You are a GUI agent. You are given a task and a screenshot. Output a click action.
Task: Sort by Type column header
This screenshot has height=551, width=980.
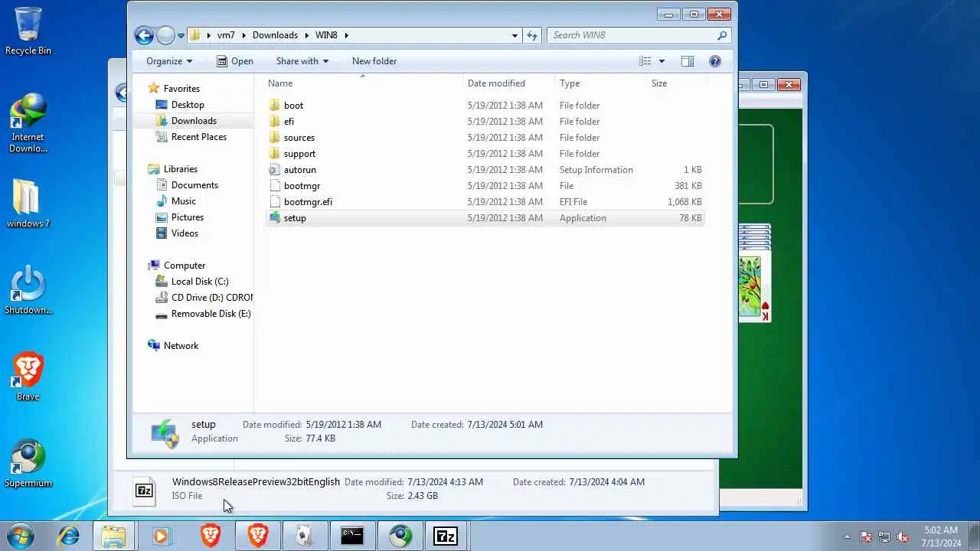click(x=600, y=83)
